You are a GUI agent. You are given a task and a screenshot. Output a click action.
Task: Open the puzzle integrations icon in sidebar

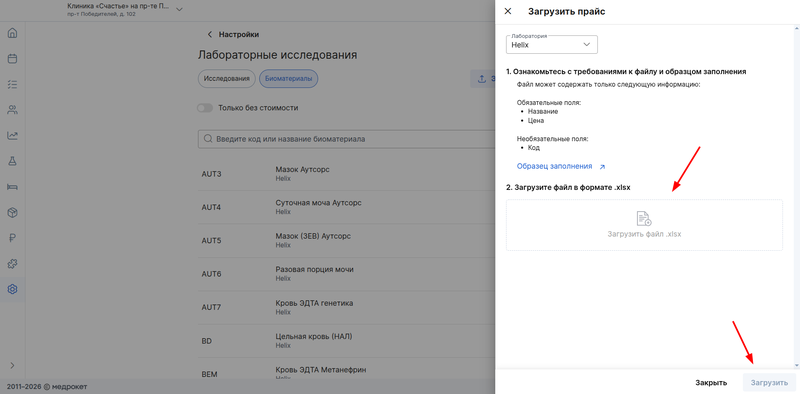[13, 263]
